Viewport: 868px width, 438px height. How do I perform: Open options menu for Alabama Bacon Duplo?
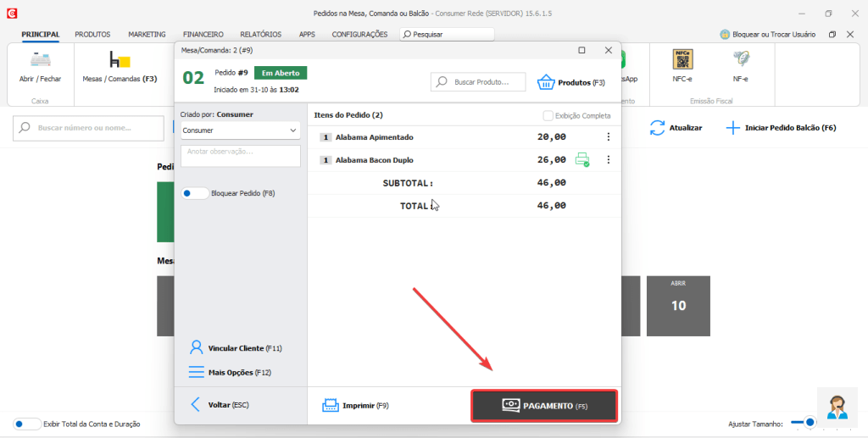pyautogui.click(x=607, y=159)
